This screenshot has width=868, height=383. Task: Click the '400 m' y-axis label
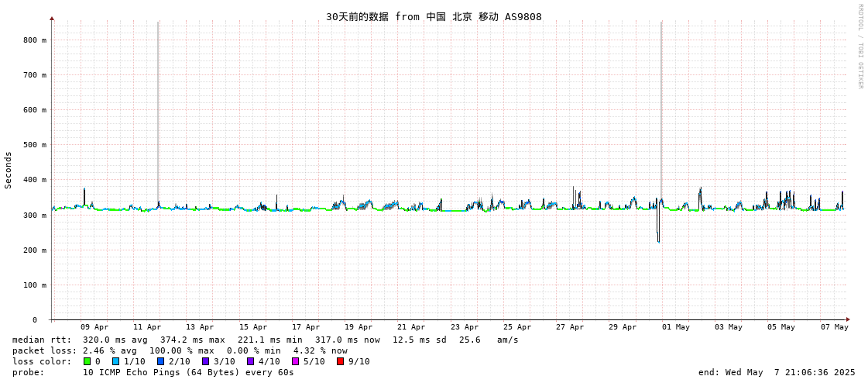coord(35,180)
